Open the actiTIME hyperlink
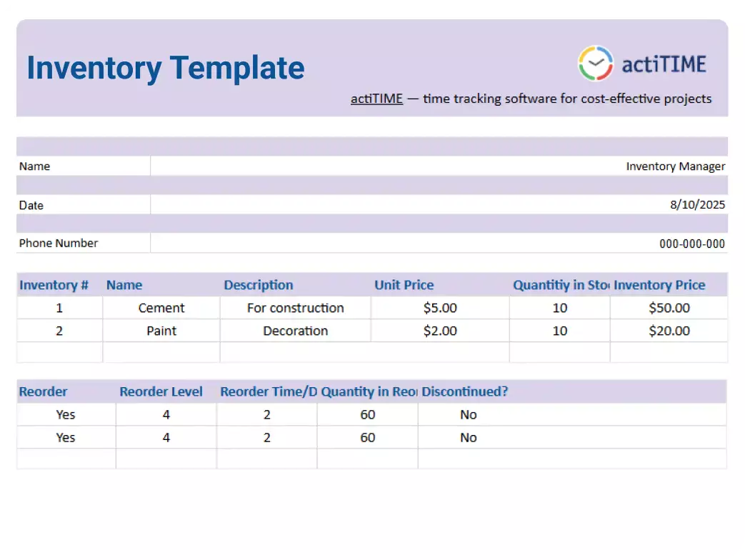The height and width of the screenshot is (560, 745). pyautogui.click(x=376, y=99)
